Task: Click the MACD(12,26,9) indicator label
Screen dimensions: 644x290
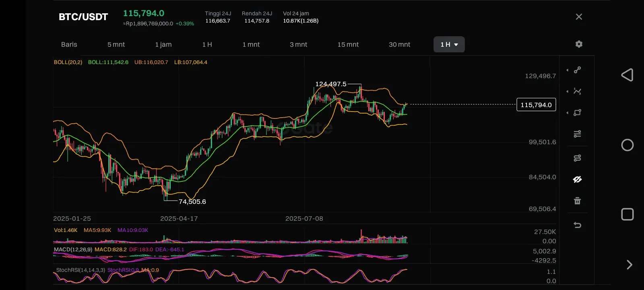Action: coord(73,250)
